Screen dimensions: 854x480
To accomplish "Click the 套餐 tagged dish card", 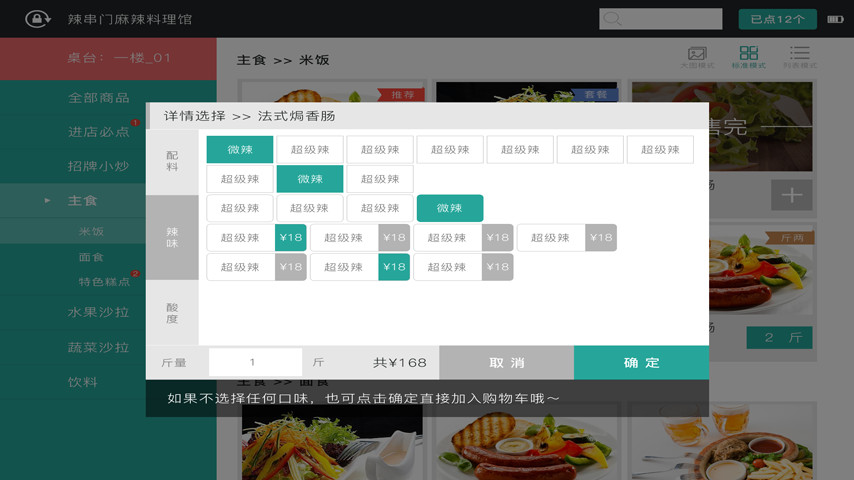I will tap(527, 92).
